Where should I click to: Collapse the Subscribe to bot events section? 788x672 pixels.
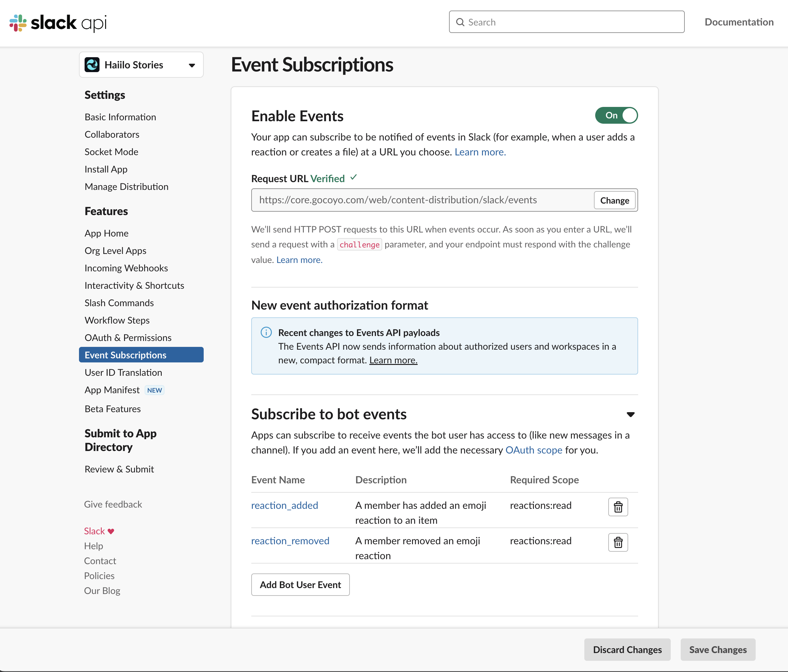tap(631, 414)
